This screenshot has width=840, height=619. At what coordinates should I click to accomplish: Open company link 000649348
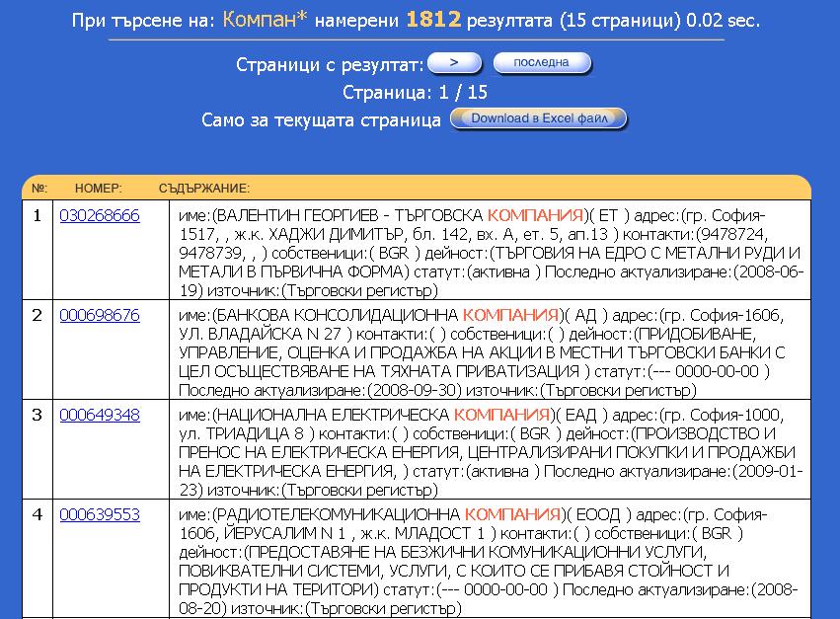[x=100, y=415]
